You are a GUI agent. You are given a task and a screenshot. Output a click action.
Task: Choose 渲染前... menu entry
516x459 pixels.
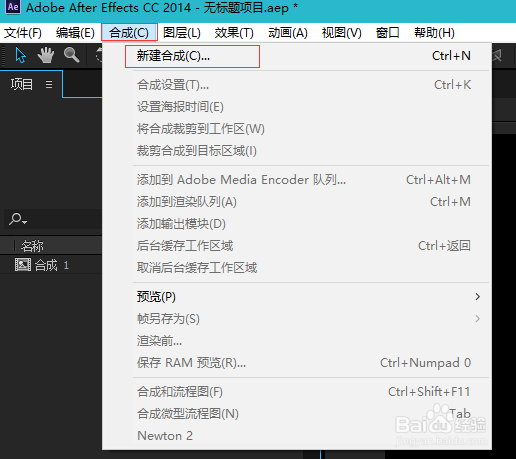point(297,341)
